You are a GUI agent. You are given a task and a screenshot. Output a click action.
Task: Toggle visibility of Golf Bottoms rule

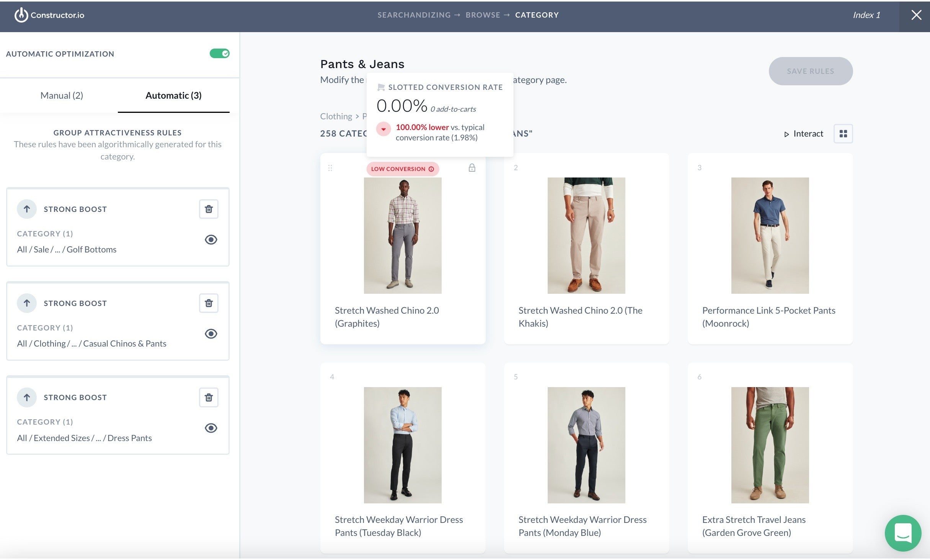tap(211, 240)
